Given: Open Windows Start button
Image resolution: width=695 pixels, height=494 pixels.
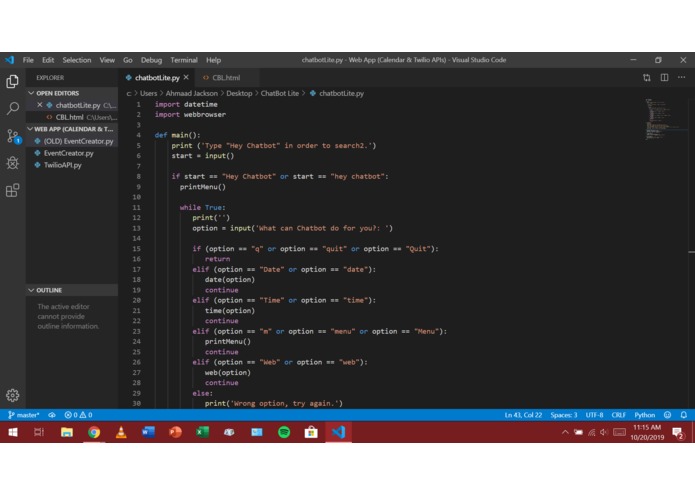Looking at the screenshot, I should pyautogui.click(x=13, y=432).
